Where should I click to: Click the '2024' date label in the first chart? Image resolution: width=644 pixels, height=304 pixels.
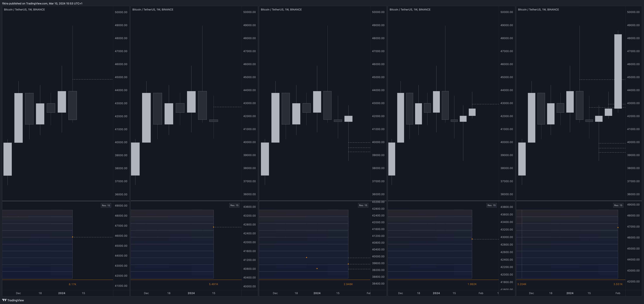pyautogui.click(x=62, y=293)
